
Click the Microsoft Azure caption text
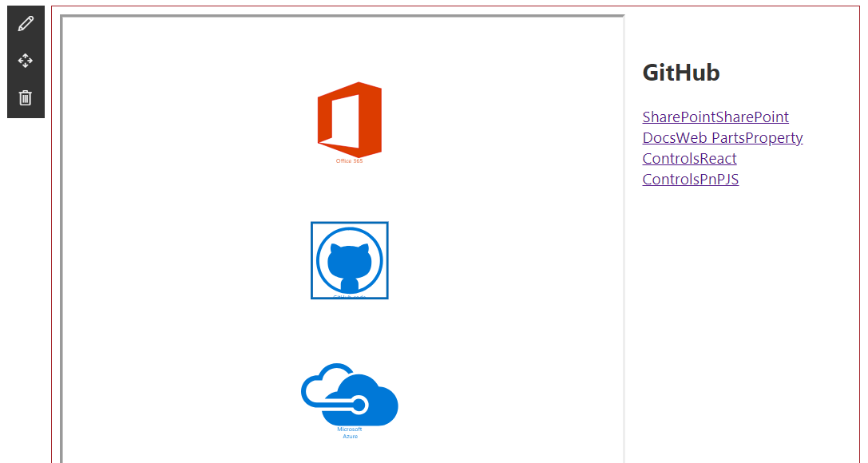coord(350,433)
